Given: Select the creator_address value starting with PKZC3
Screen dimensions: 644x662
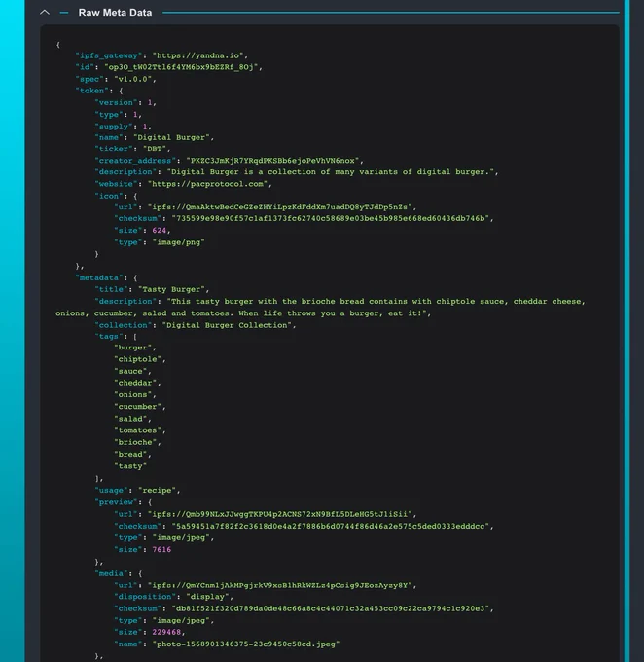Looking at the screenshot, I should click(272, 161).
